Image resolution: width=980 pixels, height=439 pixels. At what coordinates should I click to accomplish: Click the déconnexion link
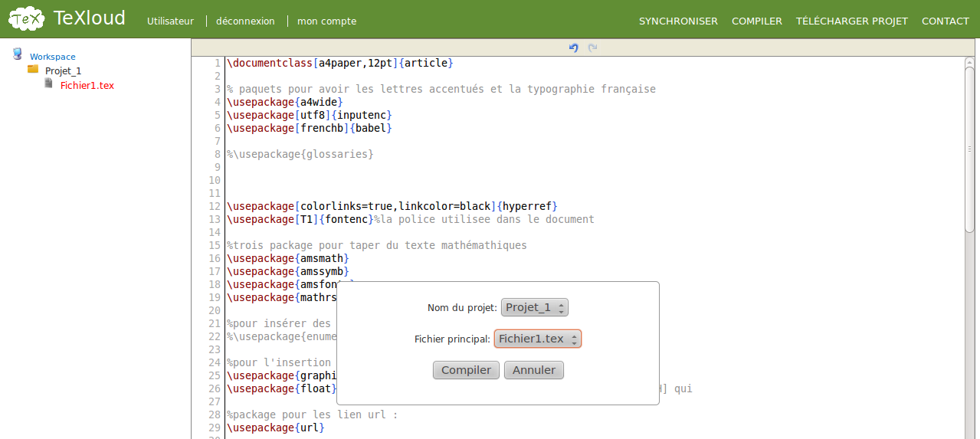pos(245,21)
